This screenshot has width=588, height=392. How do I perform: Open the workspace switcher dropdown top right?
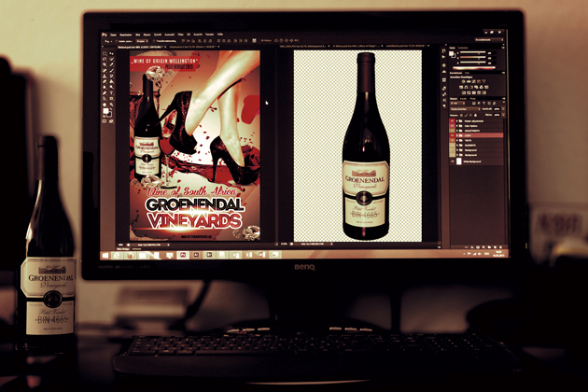coord(489,40)
